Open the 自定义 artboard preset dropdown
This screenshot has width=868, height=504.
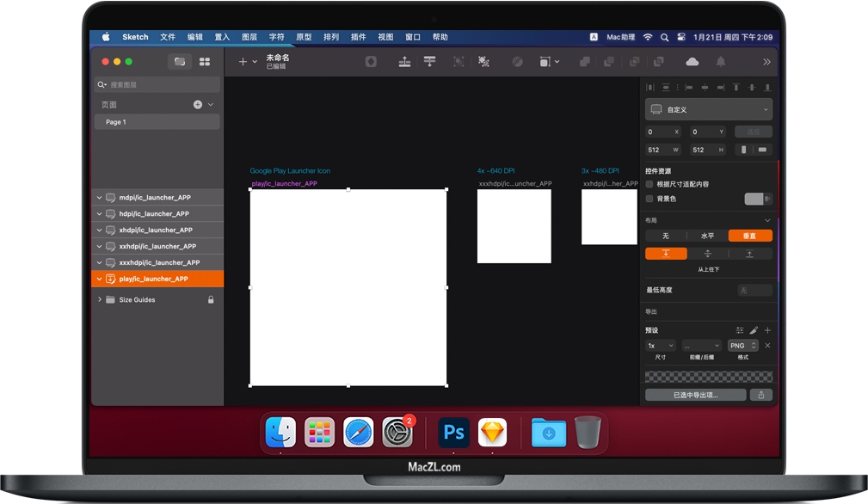(709, 109)
